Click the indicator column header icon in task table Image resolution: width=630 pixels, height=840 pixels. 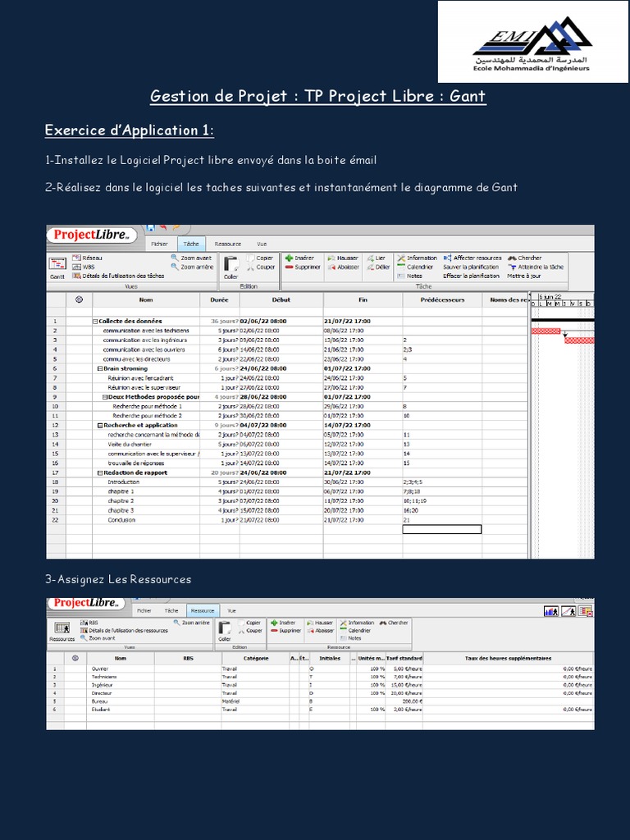click(x=80, y=299)
